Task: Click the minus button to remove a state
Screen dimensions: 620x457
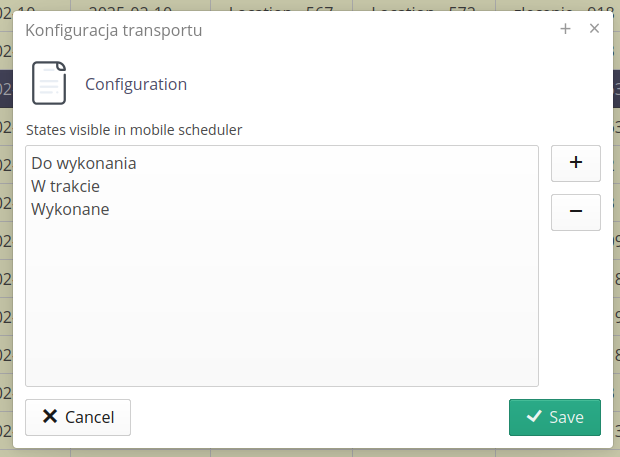Action: tap(576, 212)
